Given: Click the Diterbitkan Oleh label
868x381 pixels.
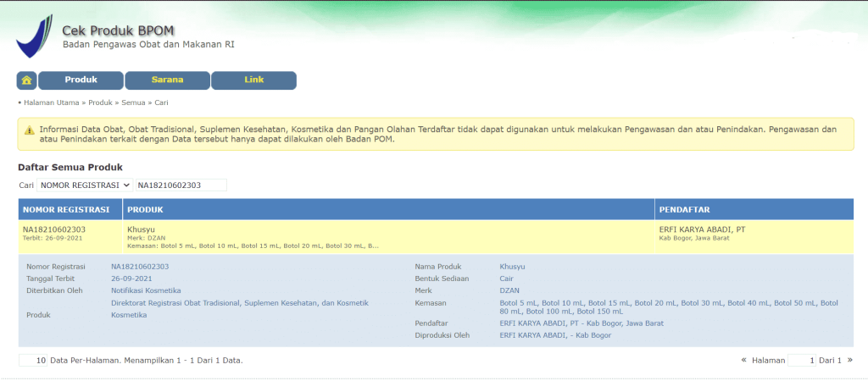Looking at the screenshot, I should click(x=54, y=291).
